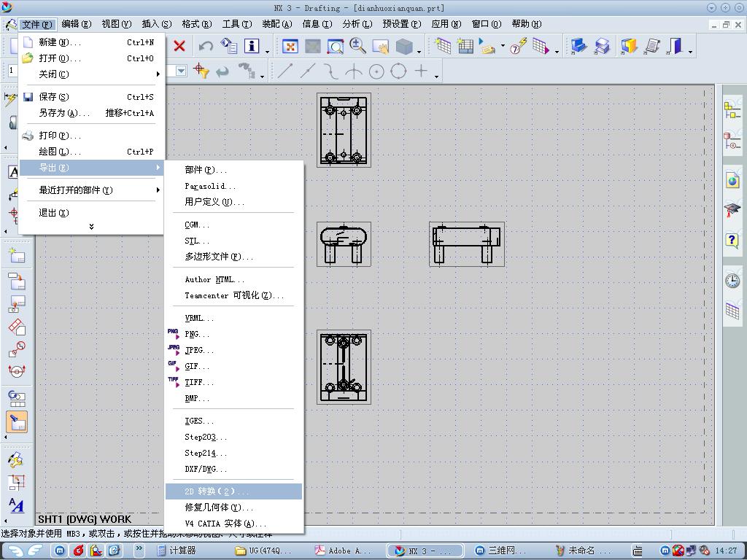Click the selection filter funnel icon
Viewport: 747px width, 560px height.
(201, 71)
